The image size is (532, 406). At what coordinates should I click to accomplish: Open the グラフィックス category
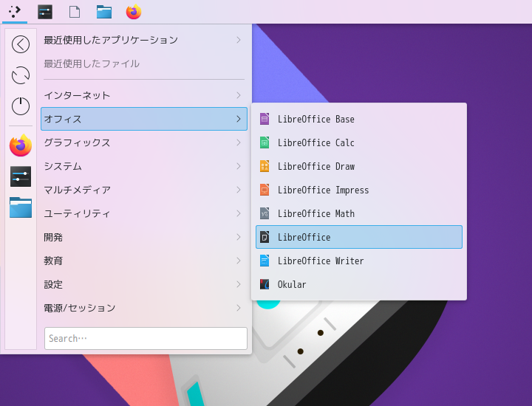(x=144, y=142)
